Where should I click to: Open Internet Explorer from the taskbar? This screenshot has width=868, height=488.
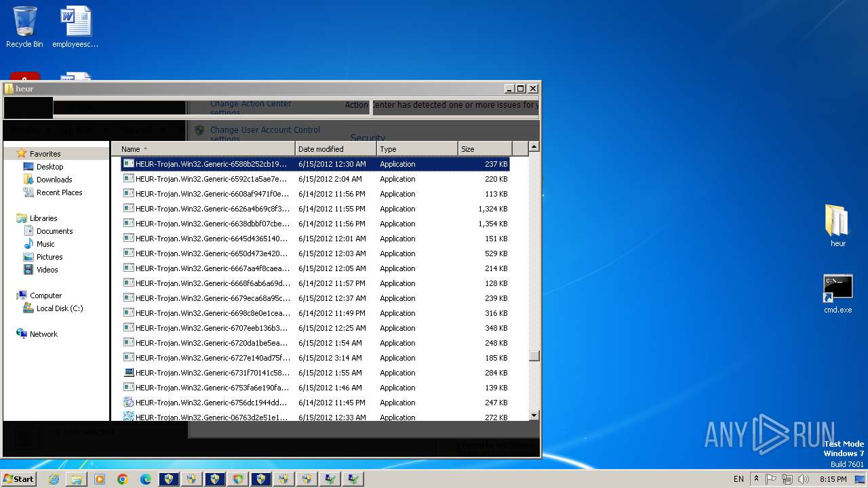click(x=54, y=479)
